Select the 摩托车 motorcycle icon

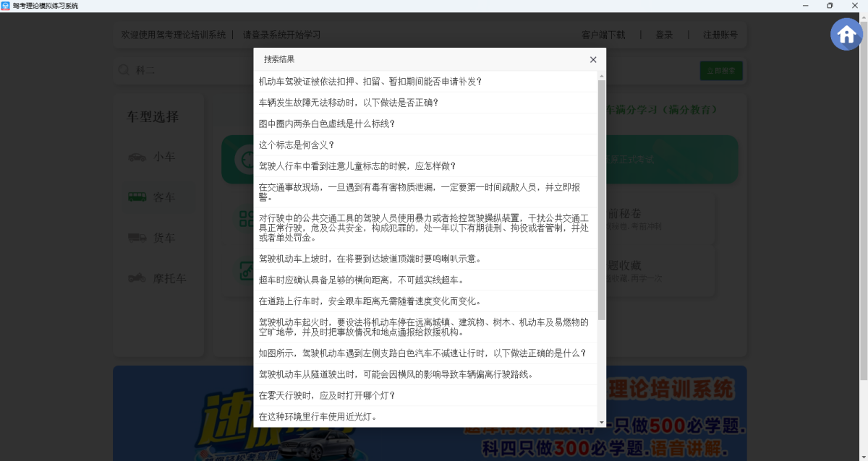coord(137,277)
